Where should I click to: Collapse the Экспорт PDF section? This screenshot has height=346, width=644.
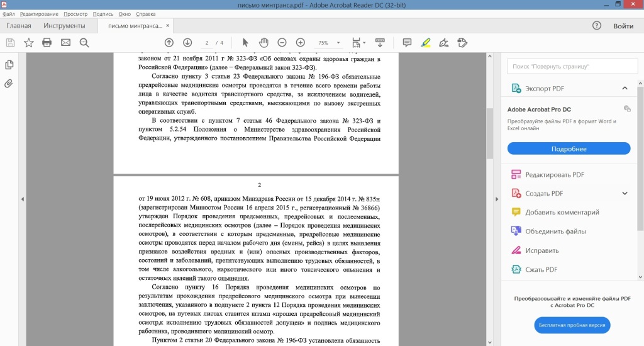point(625,88)
